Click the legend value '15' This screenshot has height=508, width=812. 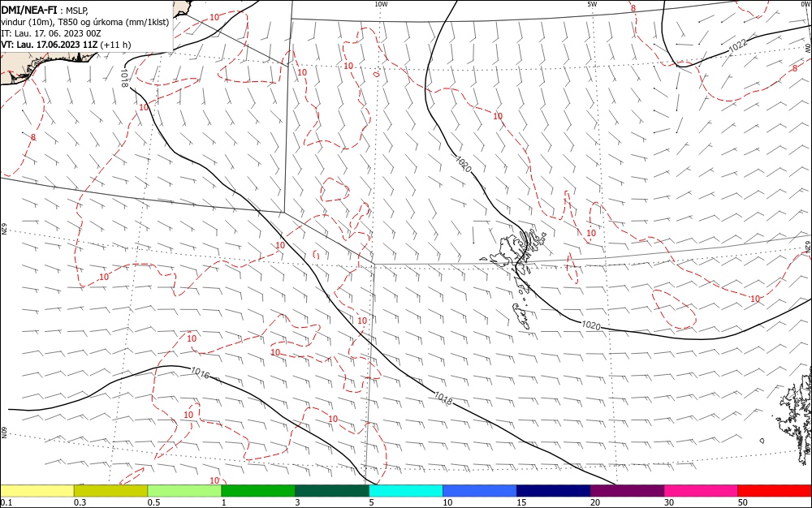pos(521,502)
